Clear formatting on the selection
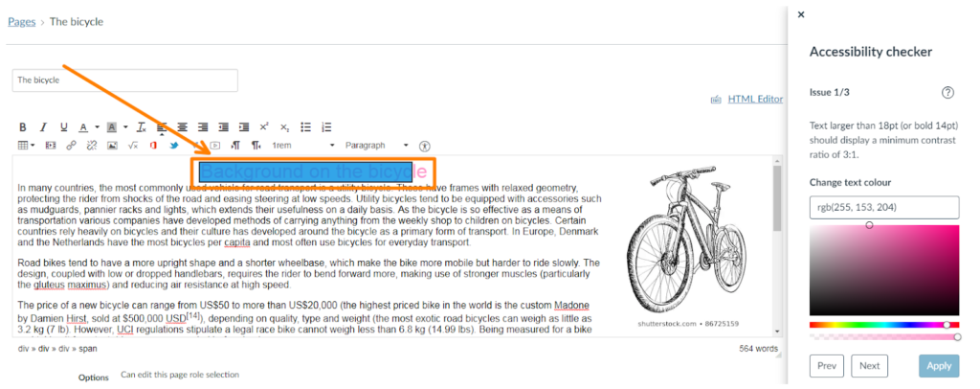 pyautogui.click(x=142, y=127)
